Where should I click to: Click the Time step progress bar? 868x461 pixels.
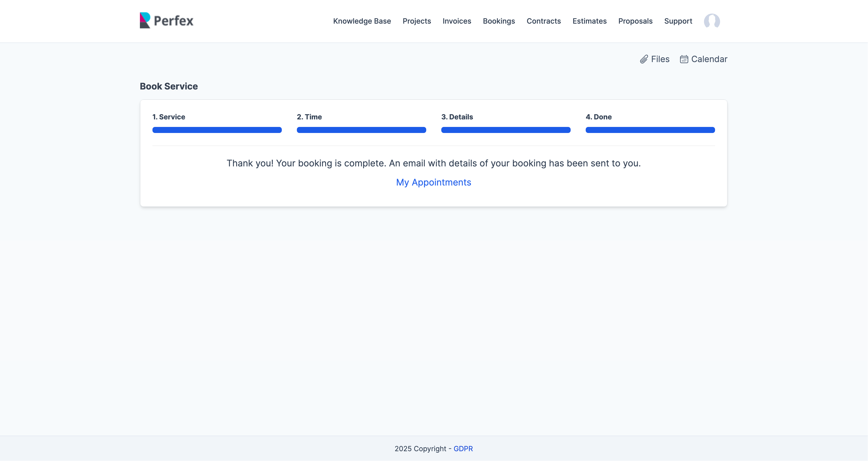pos(361,130)
